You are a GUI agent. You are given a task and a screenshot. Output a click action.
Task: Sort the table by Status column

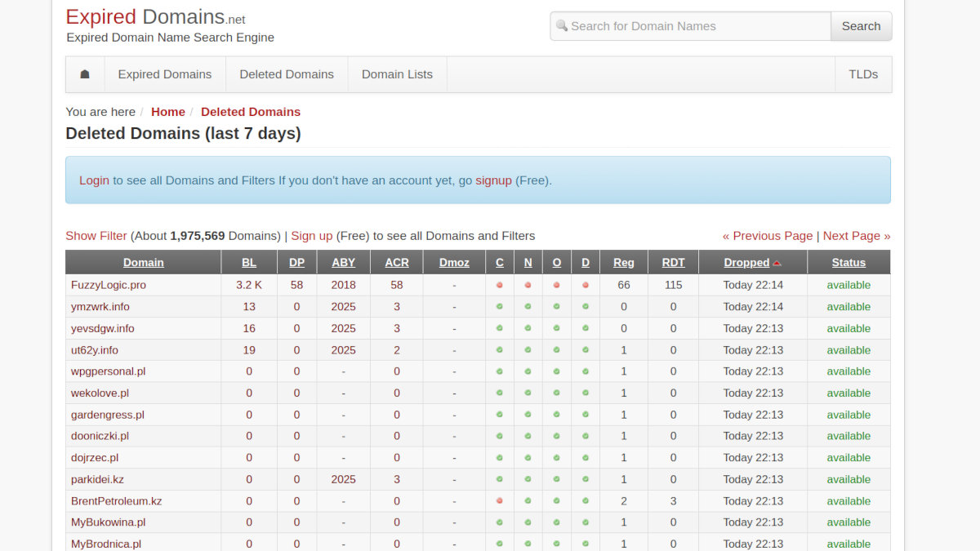849,263
